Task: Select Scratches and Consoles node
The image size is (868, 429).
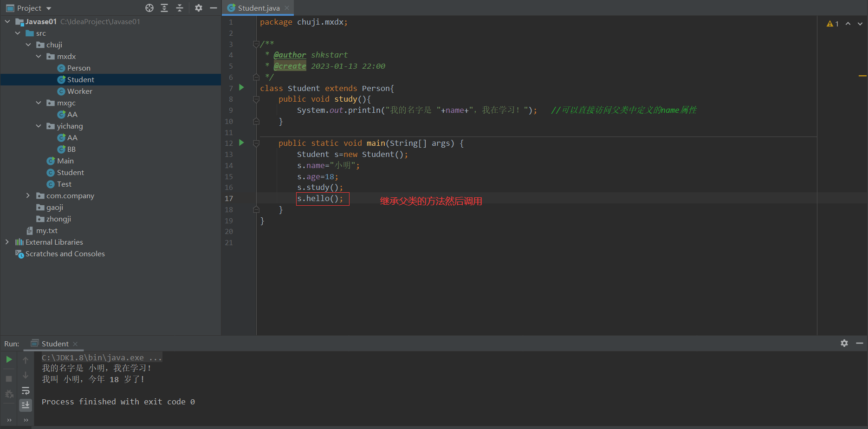Action: click(60, 253)
